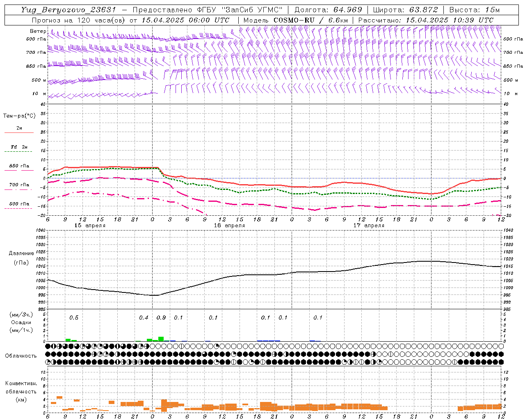Click the elevation label Высота: 15м
This screenshot has width=525, height=420.
point(475,10)
